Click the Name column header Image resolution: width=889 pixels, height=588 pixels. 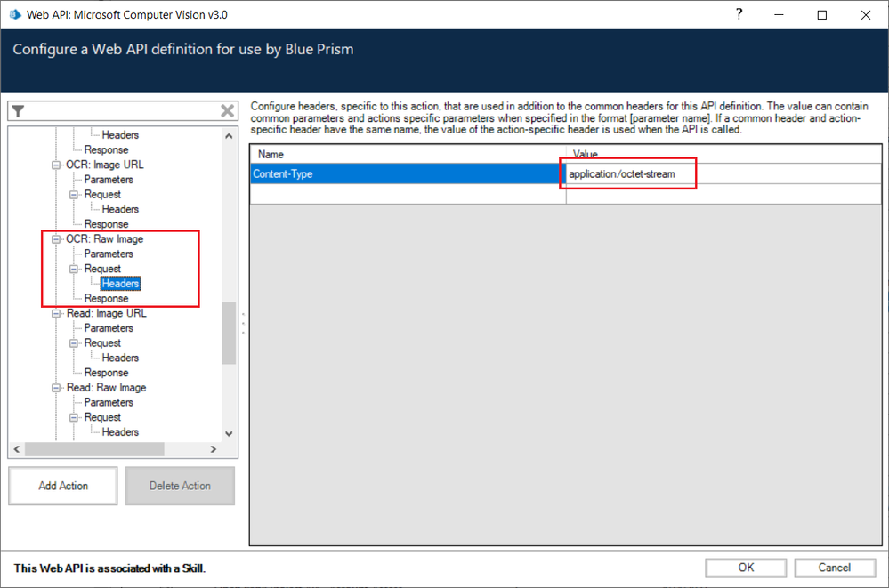(408, 154)
